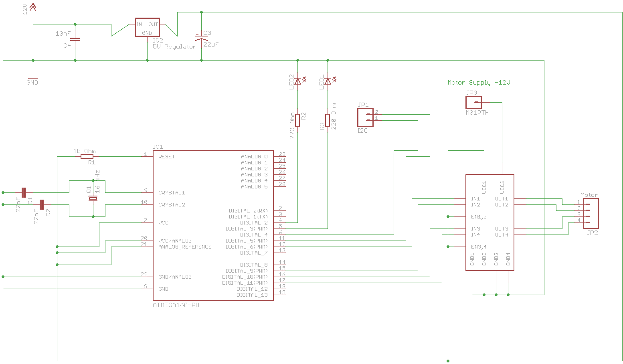Screen dimensions: 623x364
Task: Select the 'LED1' designator label
Action: click(x=322, y=82)
